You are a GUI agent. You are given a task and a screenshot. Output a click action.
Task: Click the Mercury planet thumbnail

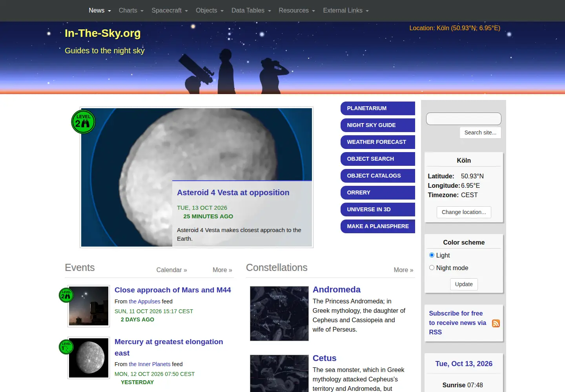pyautogui.click(x=89, y=358)
